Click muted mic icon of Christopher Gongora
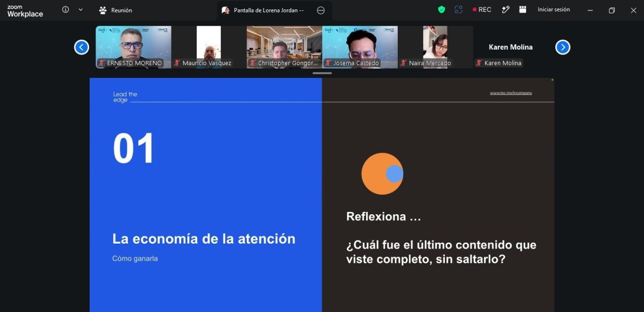The height and width of the screenshot is (312, 644). pyautogui.click(x=253, y=63)
